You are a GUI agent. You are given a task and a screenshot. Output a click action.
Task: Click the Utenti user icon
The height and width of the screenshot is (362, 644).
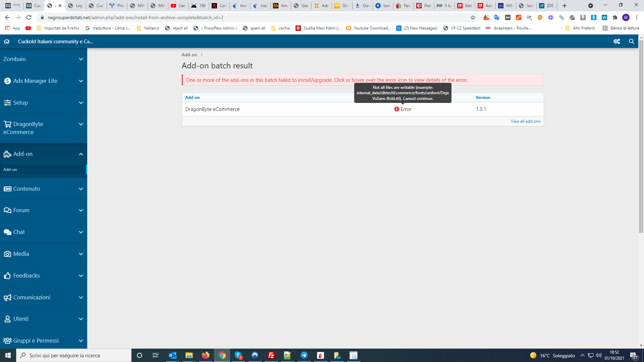click(7, 319)
